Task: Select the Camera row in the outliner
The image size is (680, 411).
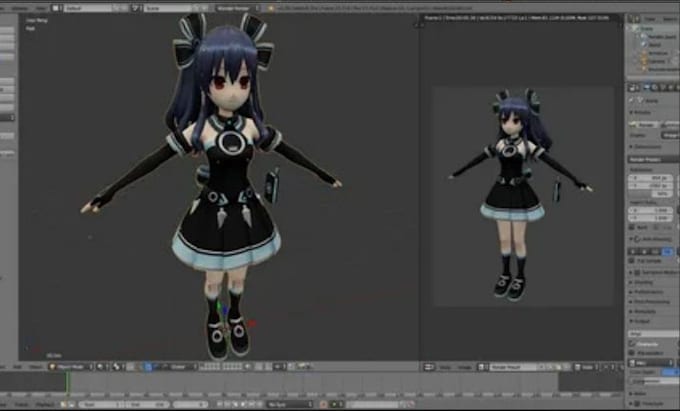Action: point(657,61)
